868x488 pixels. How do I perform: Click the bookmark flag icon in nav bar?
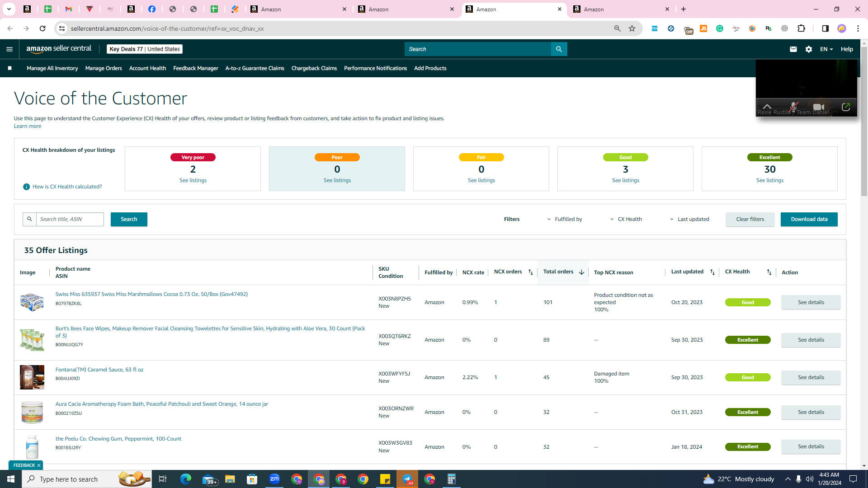click(9, 68)
